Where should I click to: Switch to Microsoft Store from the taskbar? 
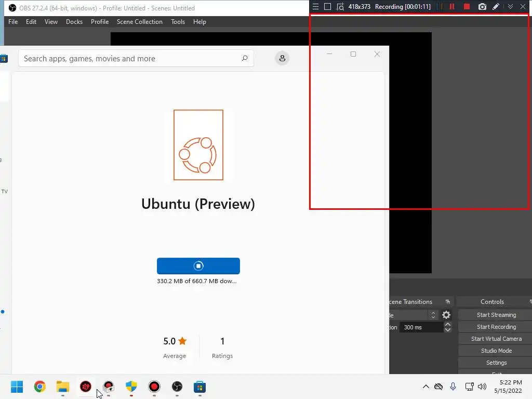(200, 387)
